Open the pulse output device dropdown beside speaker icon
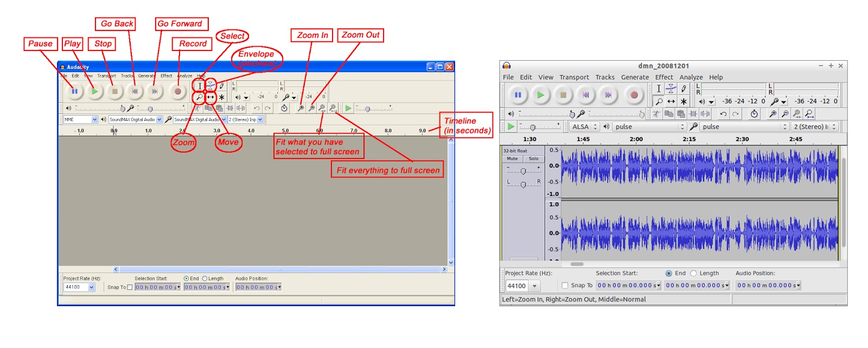This screenshot has width=868, height=348. coord(650,126)
